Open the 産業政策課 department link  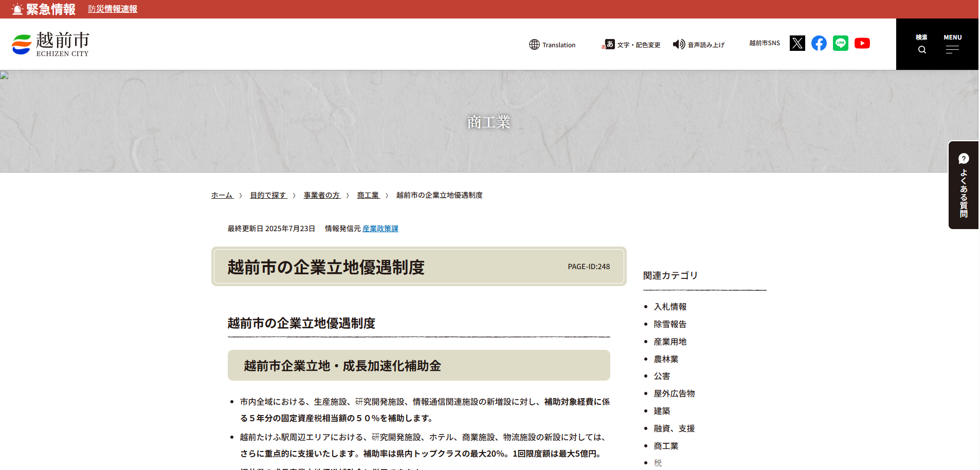click(x=380, y=229)
